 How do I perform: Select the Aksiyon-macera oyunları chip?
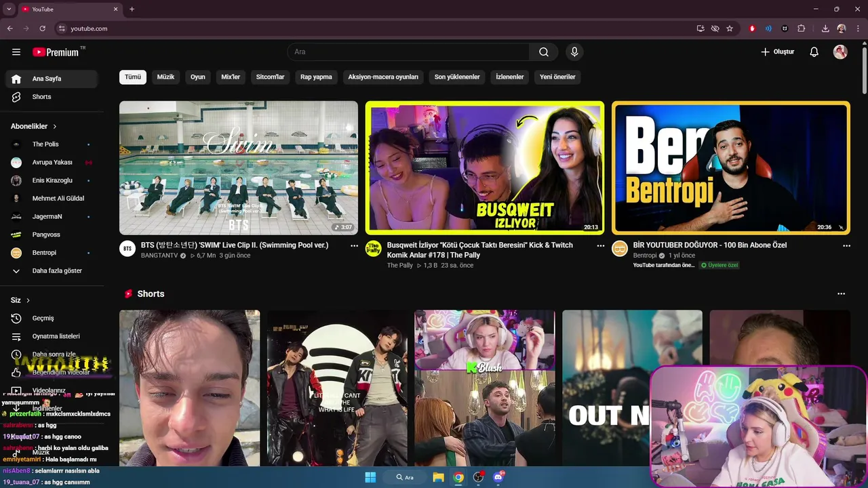[383, 77]
